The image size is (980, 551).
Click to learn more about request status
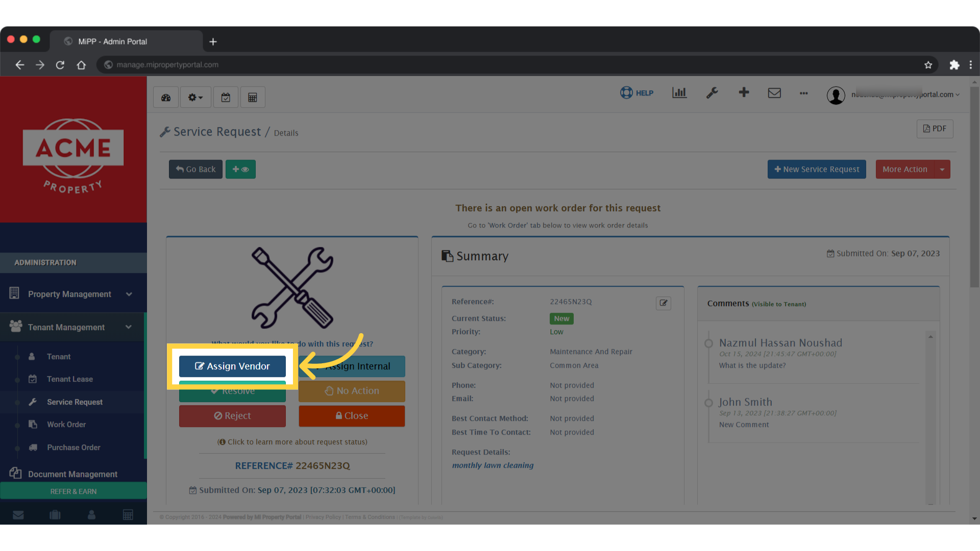[292, 442]
